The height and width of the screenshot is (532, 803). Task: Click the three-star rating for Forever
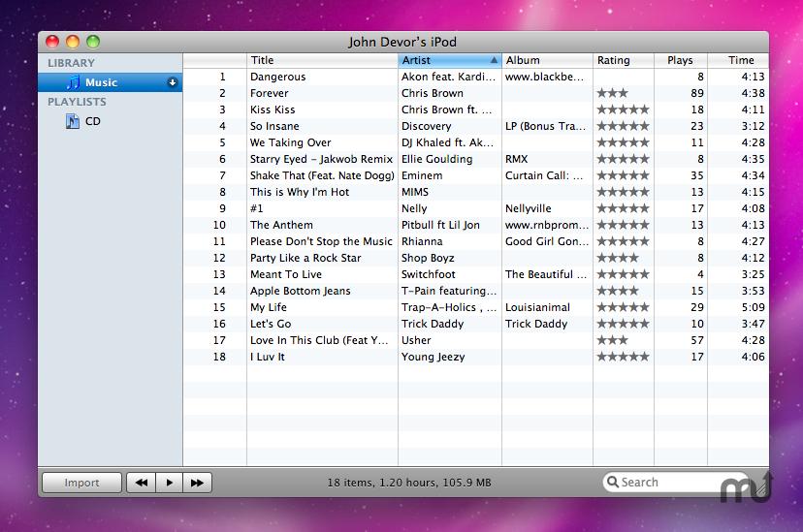pos(613,93)
